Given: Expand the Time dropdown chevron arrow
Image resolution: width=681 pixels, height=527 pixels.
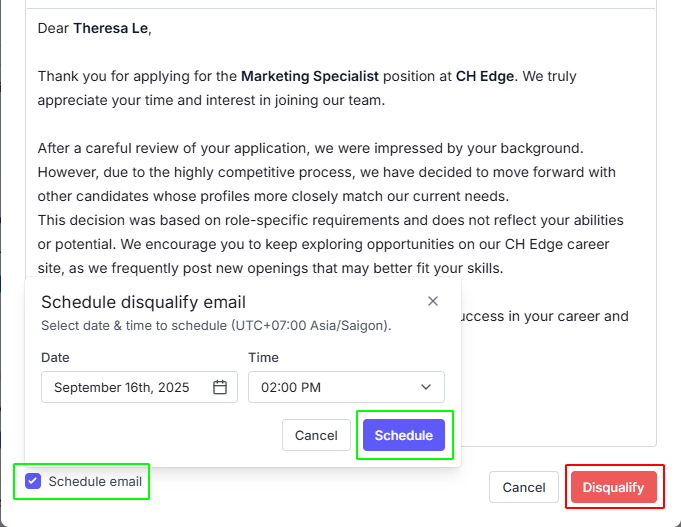Looking at the screenshot, I should click(426, 387).
